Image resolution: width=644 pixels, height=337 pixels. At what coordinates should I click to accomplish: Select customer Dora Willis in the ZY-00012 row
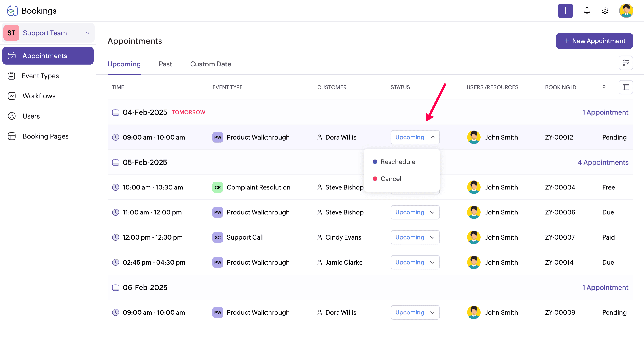pyautogui.click(x=341, y=137)
